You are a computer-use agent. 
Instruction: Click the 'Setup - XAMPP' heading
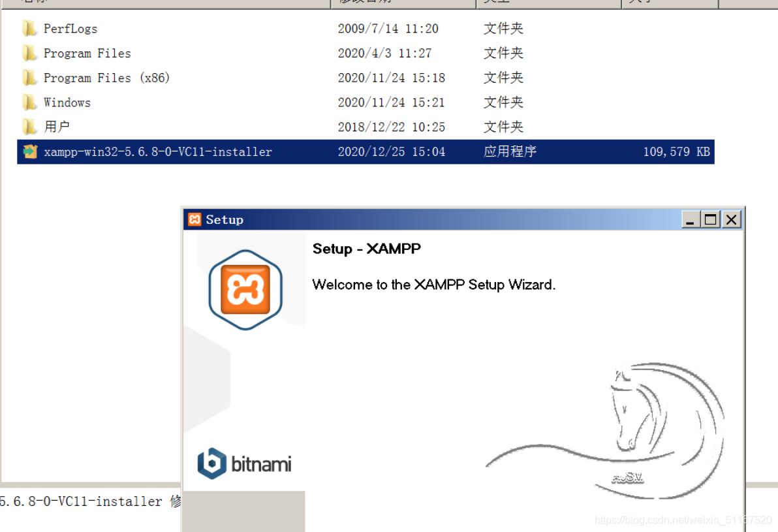[367, 249]
